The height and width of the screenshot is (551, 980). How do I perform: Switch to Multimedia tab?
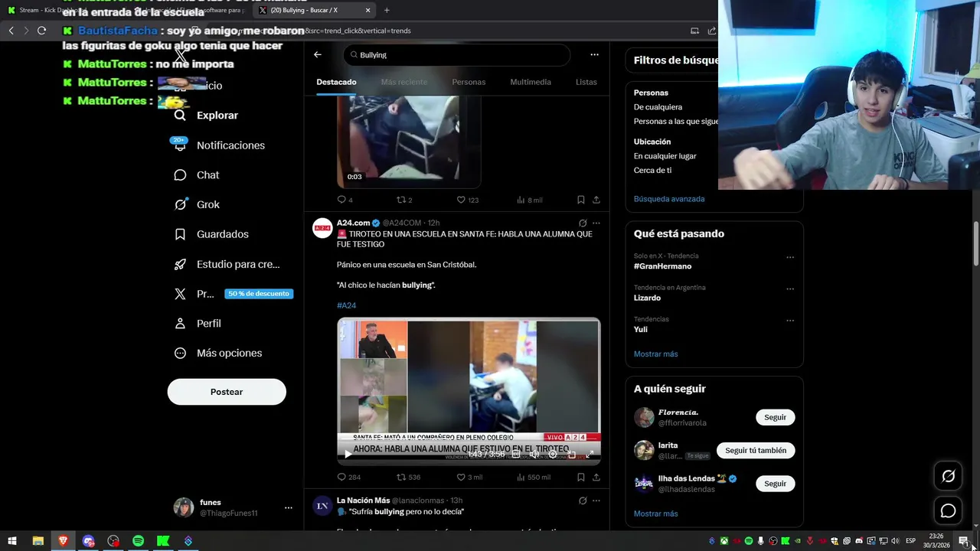click(x=531, y=82)
